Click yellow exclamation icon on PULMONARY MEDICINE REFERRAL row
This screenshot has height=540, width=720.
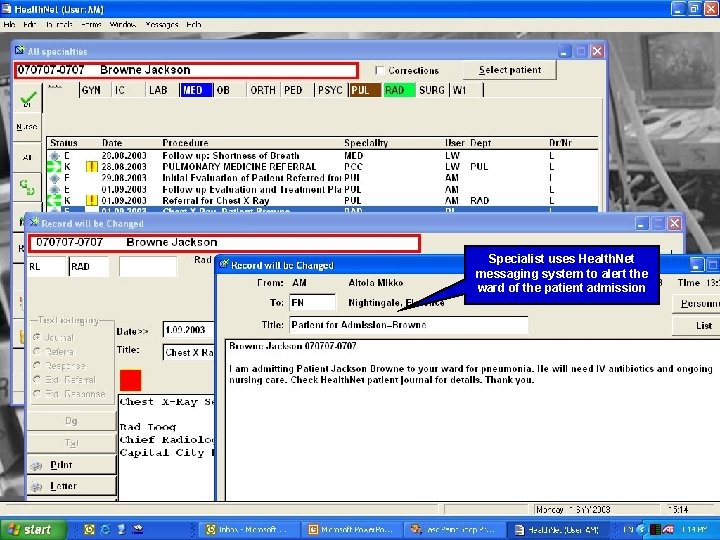click(92, 167)
